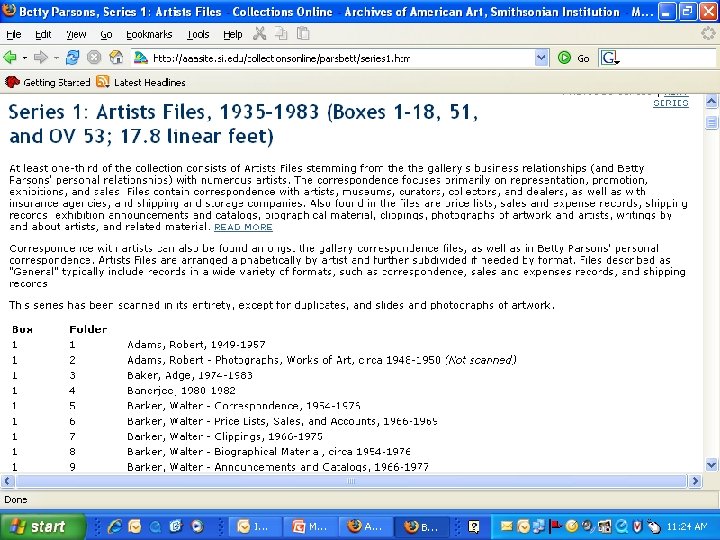
Task: Open the View menu
Action: point(76,34)
